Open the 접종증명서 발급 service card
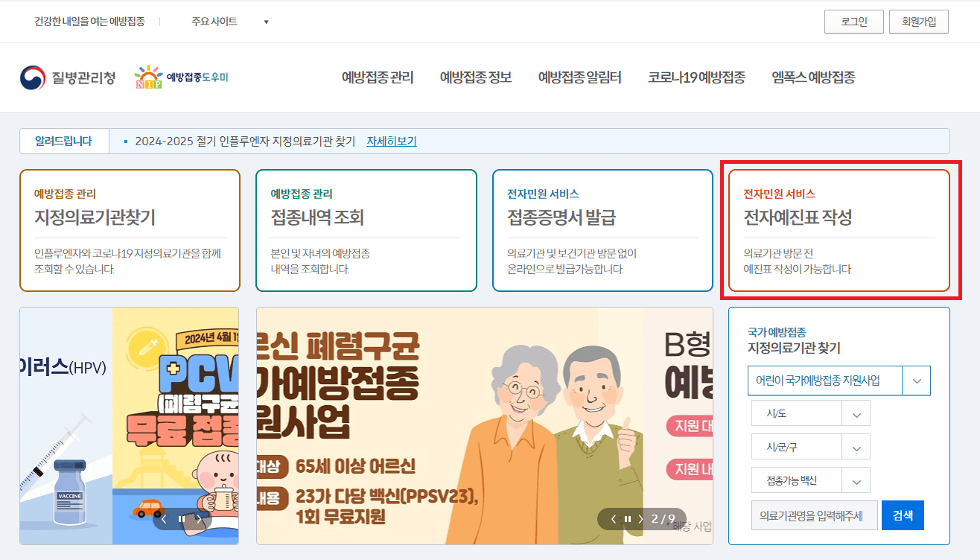Image resolution: width=980 pixels, height=560 pixels. (x=602, y=230)
